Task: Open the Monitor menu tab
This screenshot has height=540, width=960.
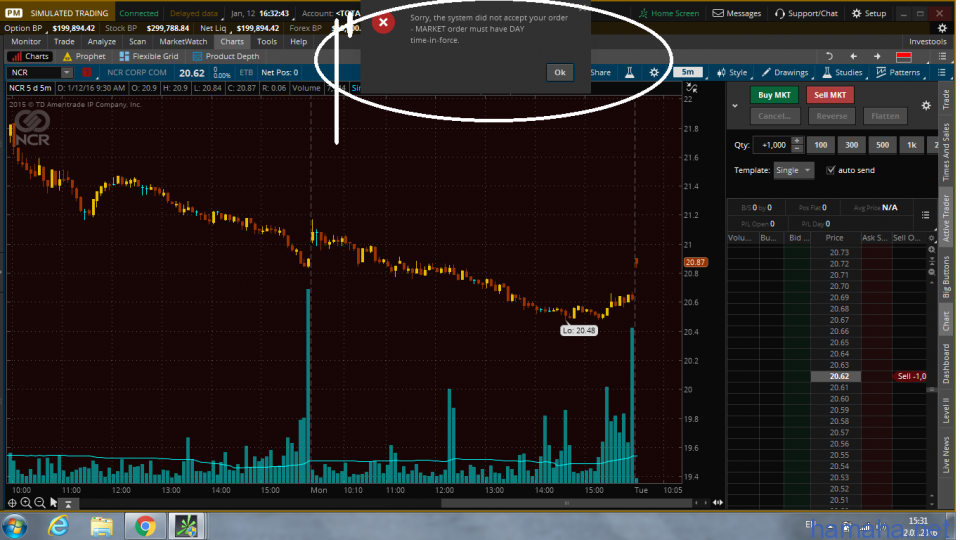Action: pyautogui.click(x=26, y=42)
